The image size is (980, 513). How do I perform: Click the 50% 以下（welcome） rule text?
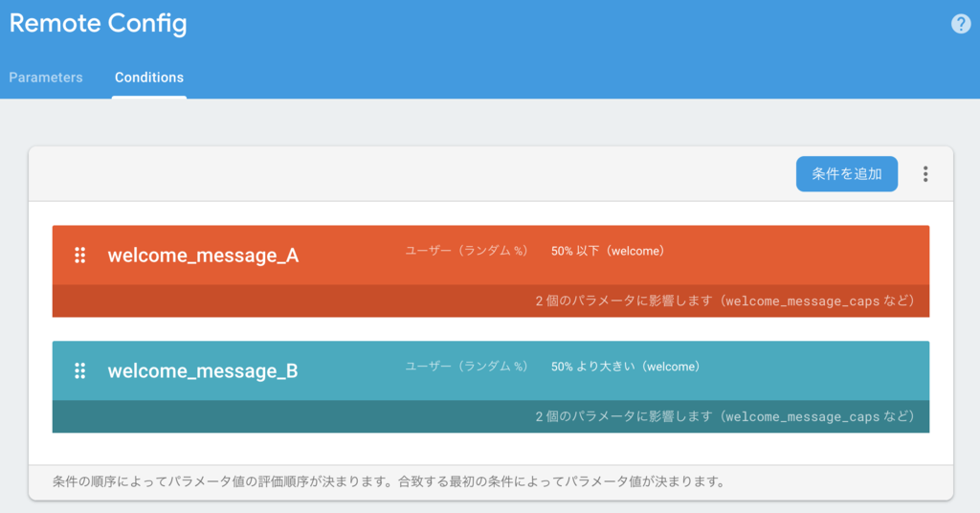coord(608,251)
